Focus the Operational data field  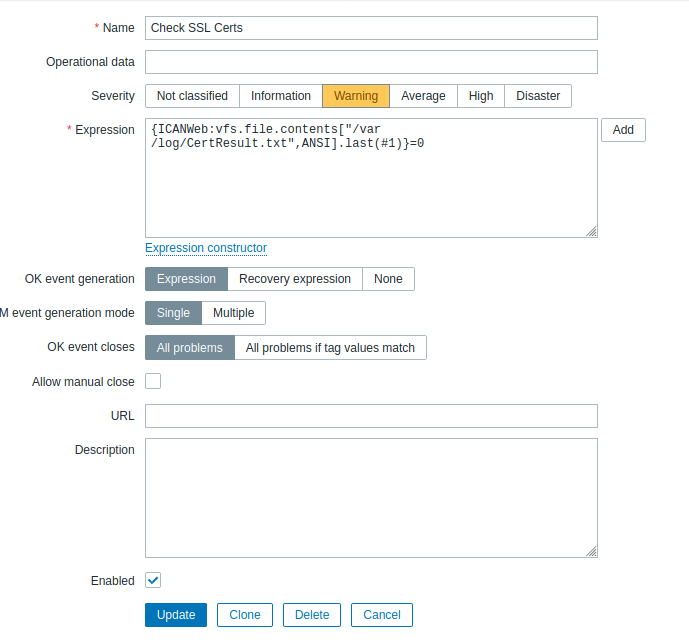(371, 62)
